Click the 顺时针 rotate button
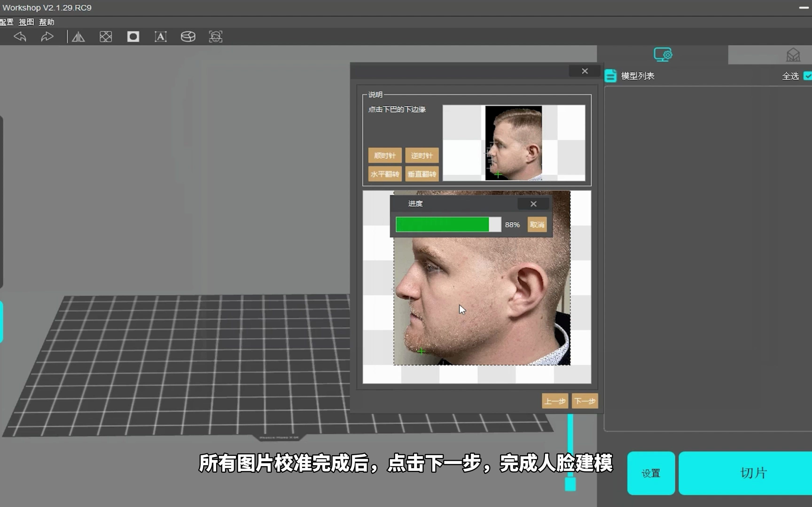Screen dimensions: 812x507 pyautogui.click(x=385, y=155)
